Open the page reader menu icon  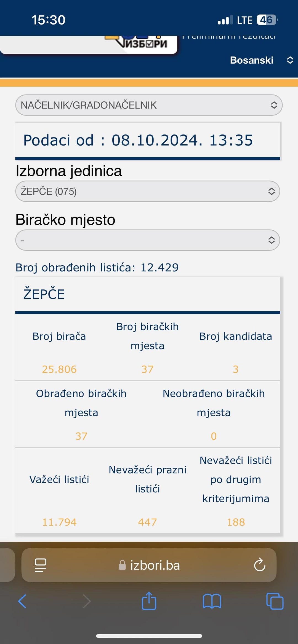41,565
